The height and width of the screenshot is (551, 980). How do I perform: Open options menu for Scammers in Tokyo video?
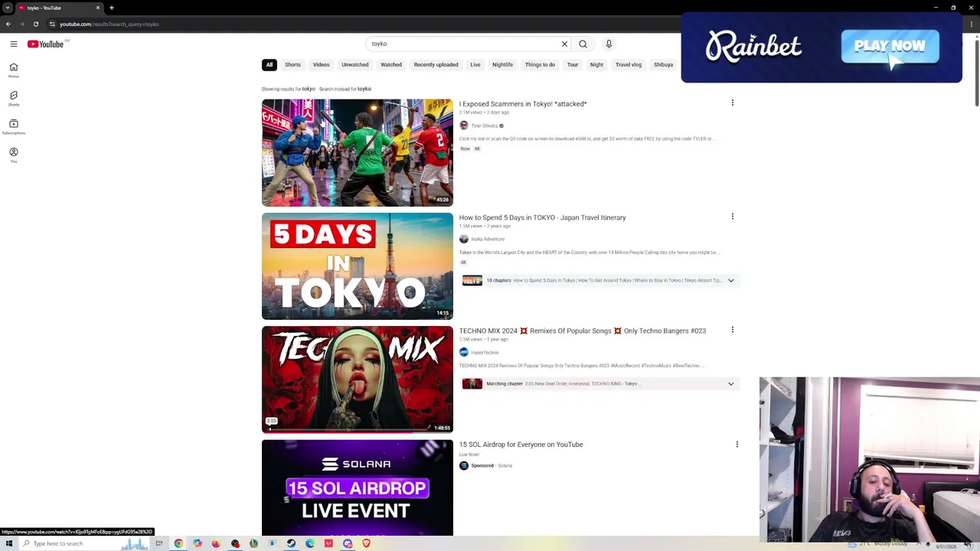[733, 103]
